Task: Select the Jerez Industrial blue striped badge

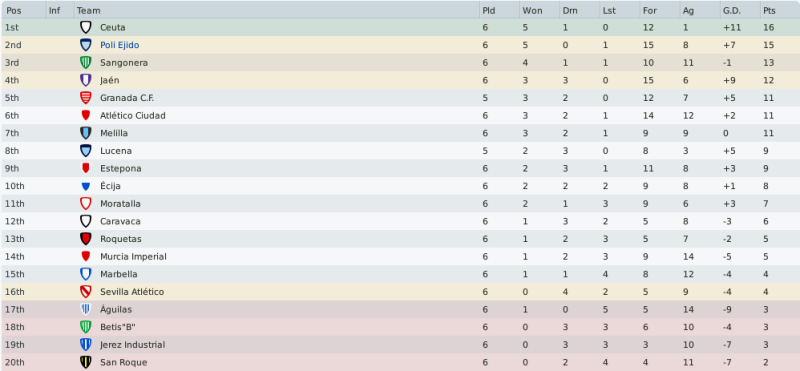Action: [86, 344]
